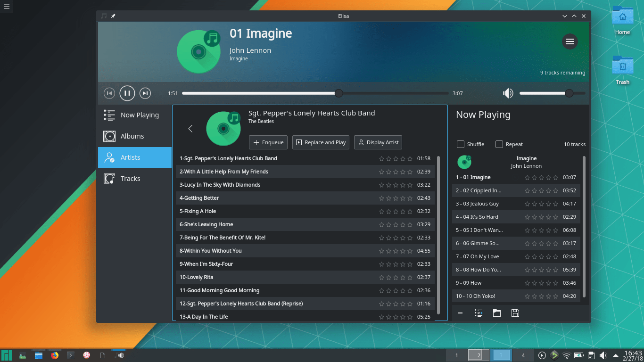This screenshot has width=644, height=362.
Task: Open the network Wi-Fi tray icon
Action: click(567, 355)
